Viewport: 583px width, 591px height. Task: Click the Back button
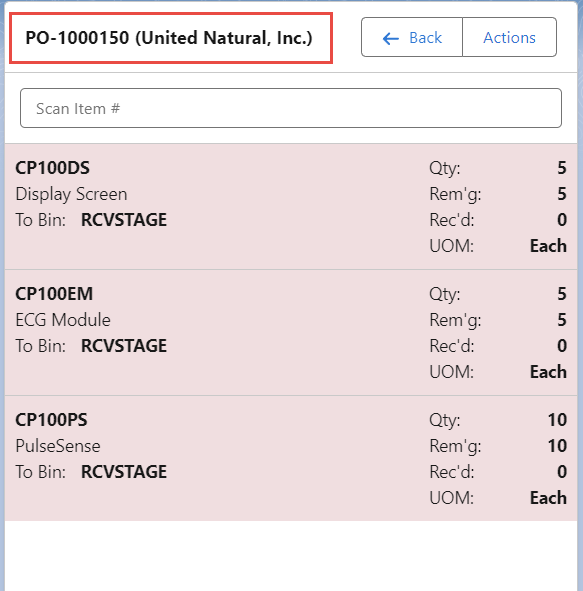(412, 37)
